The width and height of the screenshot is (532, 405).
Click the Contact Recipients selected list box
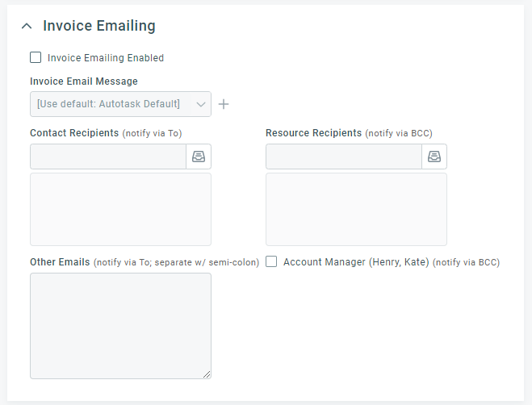pyautogui.click(x=120, y=209)
